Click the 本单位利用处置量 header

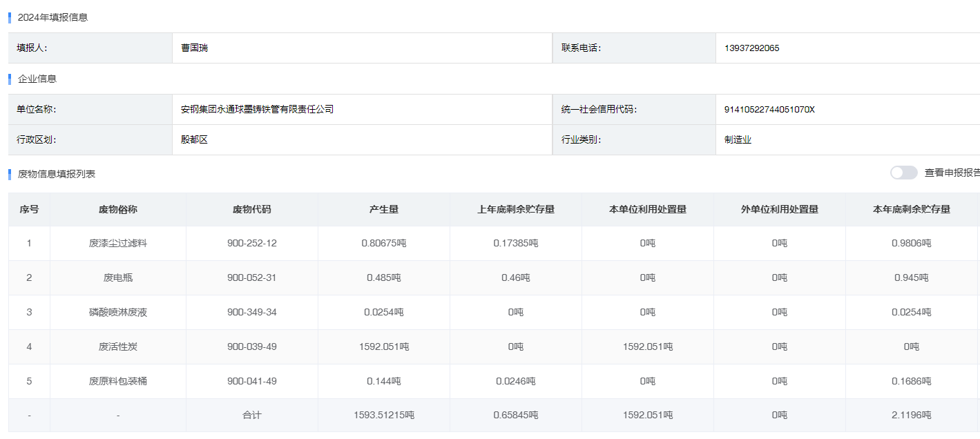click(647, 208)
